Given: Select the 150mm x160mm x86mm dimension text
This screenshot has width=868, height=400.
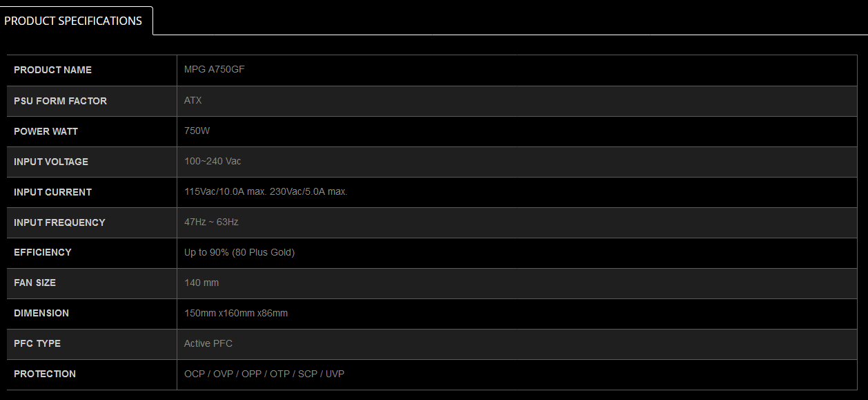Looking at the screenshot, I should tap(236, 313).
